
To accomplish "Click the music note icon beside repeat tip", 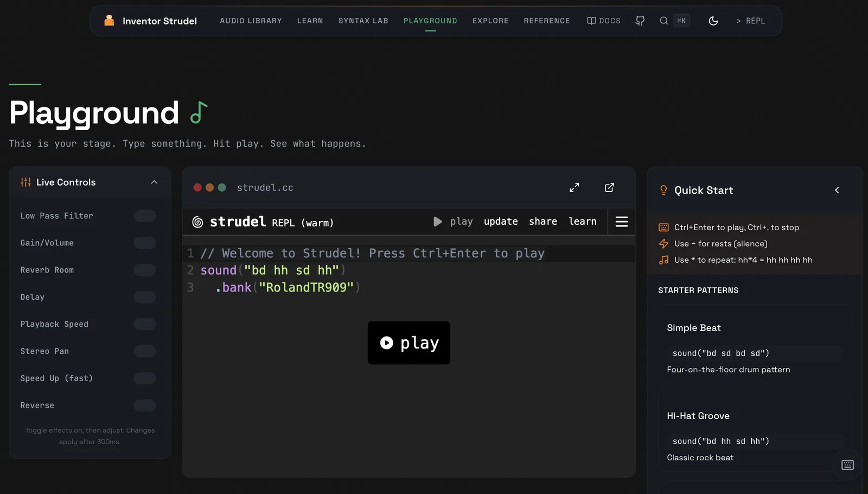I will pos(663,260).
